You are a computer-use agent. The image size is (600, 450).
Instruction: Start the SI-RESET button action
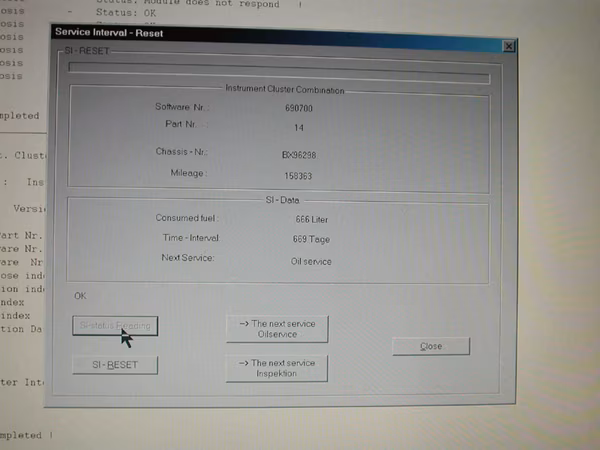(x=115, y=365)
